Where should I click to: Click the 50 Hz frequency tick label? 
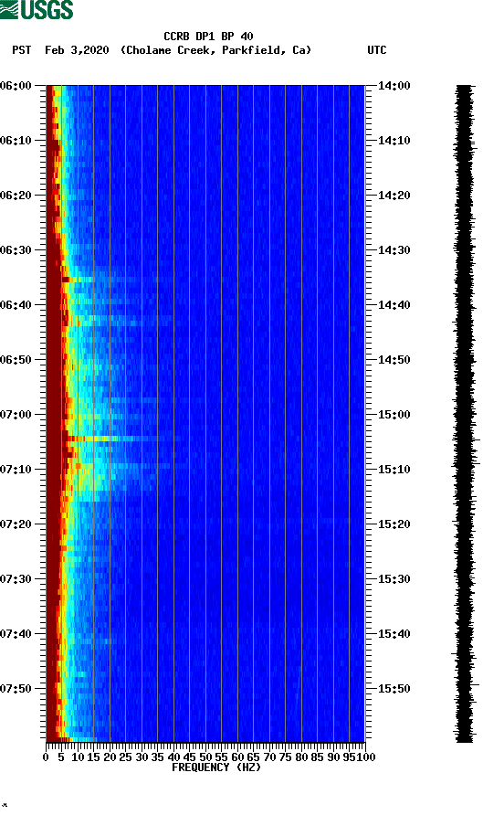tap(205, 757)
